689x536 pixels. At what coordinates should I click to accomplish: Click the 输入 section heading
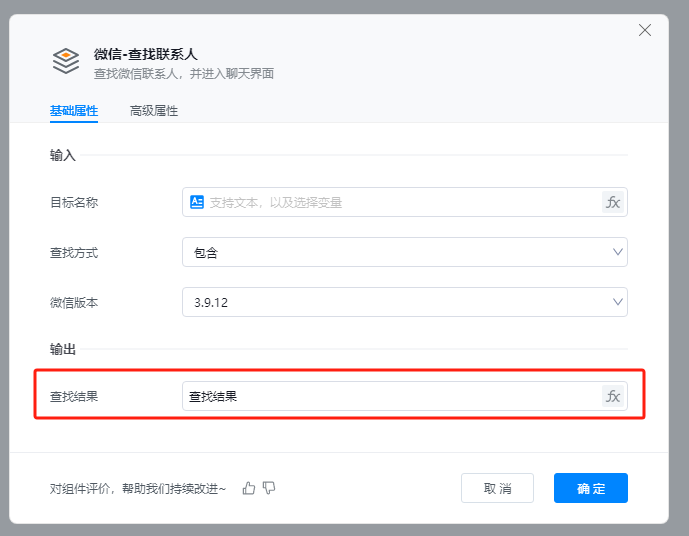point(63,155)
